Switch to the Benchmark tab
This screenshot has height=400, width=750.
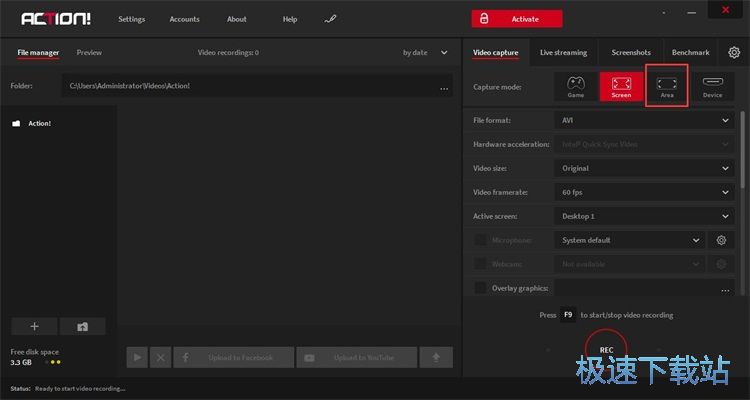click(x=691, y=53)
